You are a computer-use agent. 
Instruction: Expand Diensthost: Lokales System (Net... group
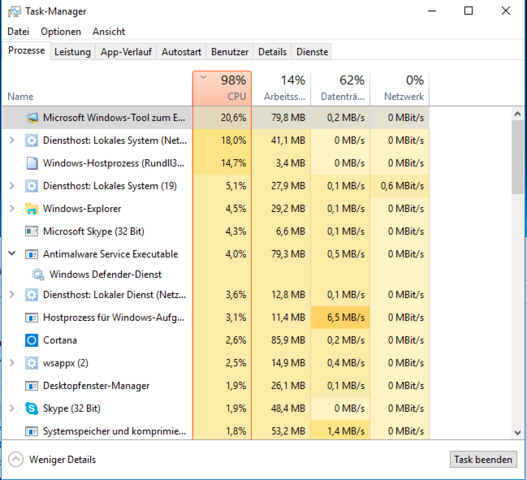point(12,141)
